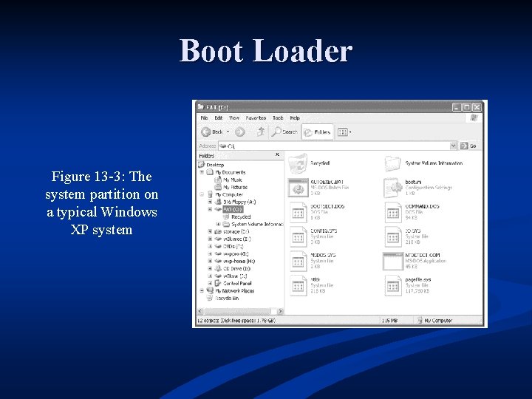Select the ntldr file icon

[299, 286]
